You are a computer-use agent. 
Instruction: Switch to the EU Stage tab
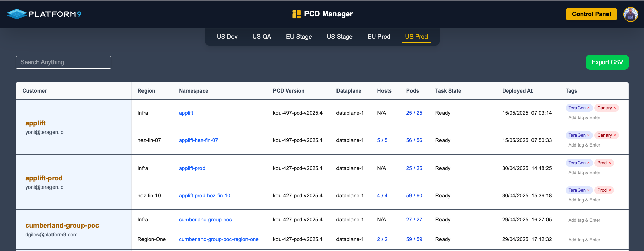tap(299, 37)
